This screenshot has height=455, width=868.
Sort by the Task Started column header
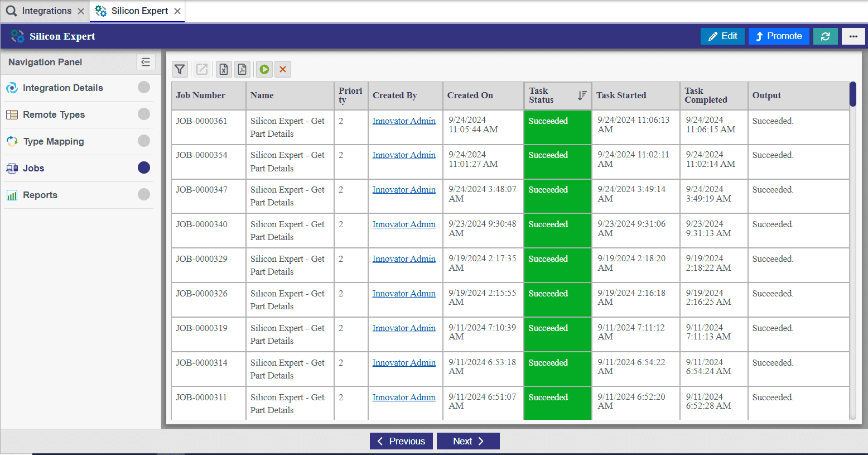coord(636,95)
